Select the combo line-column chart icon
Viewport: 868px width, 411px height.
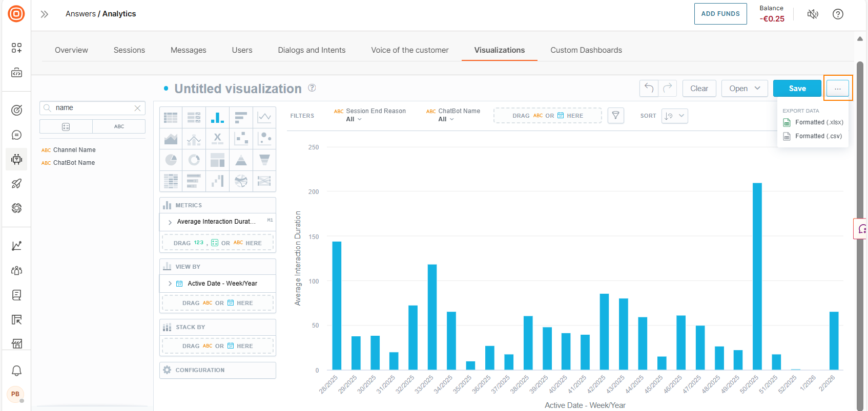pyautogui.click(x=194, y=138)
